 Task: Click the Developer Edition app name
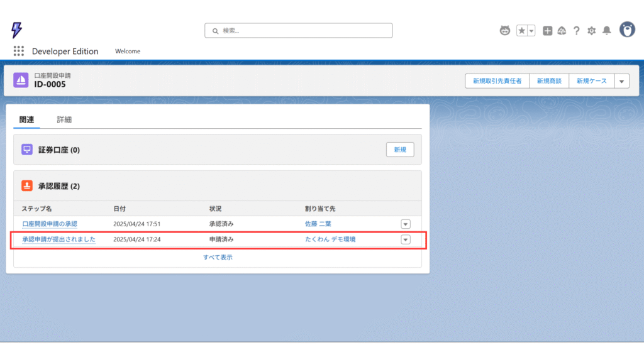pos(65,52)
